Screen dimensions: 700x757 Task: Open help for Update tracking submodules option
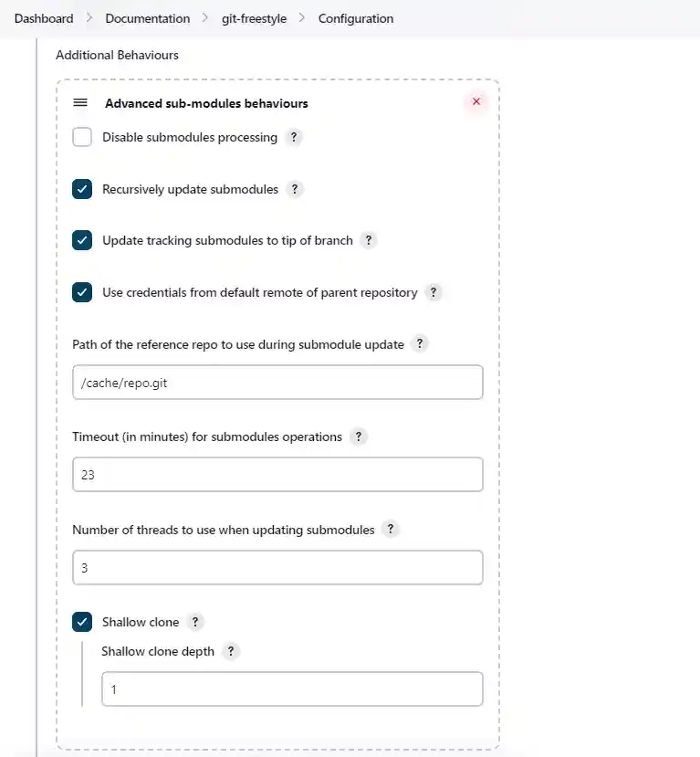369,240
